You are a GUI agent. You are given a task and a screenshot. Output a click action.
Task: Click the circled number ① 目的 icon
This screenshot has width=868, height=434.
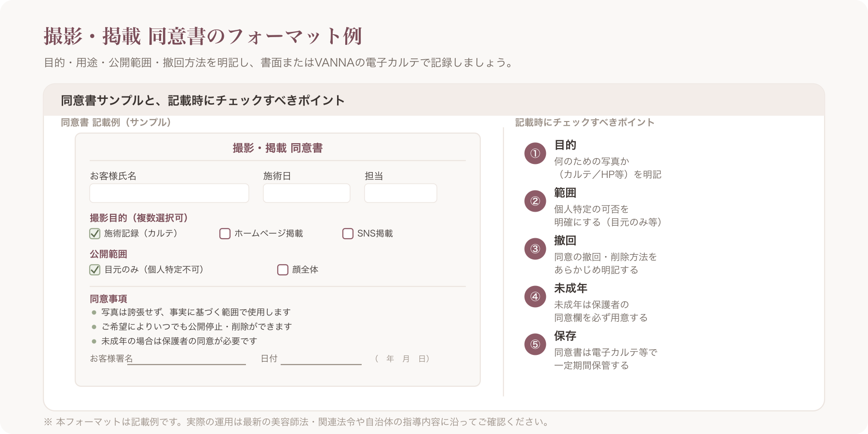(x=535, y=153)
